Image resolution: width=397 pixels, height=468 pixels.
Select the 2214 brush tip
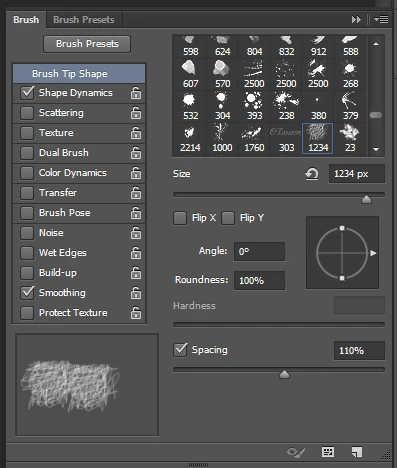(x=190, y=138)
